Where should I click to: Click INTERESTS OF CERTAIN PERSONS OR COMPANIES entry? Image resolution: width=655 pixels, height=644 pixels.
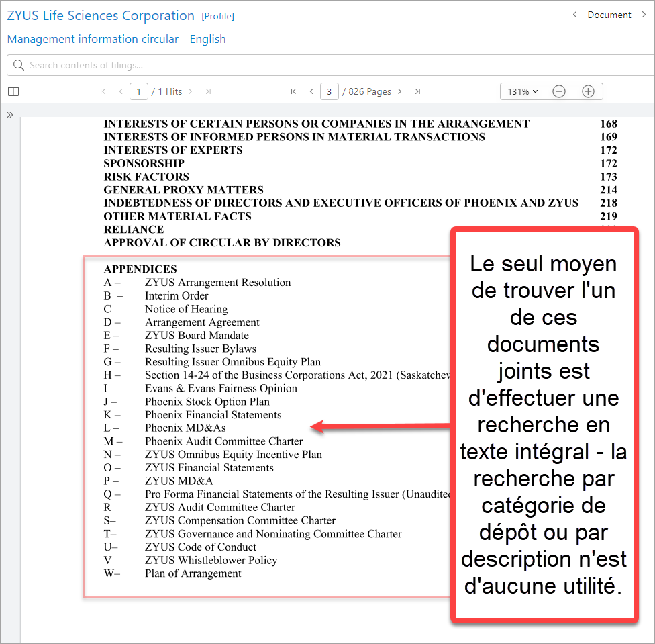[x=317, y=124]
